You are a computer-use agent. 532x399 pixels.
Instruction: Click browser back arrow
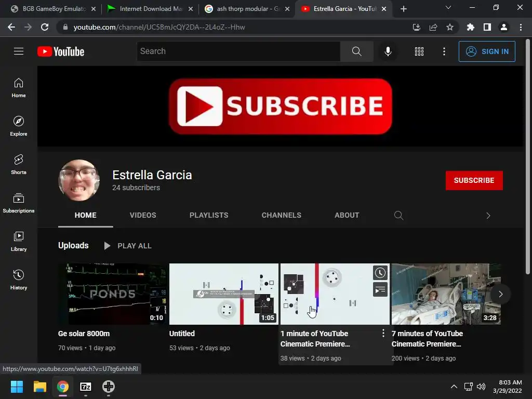coord(11,27)
